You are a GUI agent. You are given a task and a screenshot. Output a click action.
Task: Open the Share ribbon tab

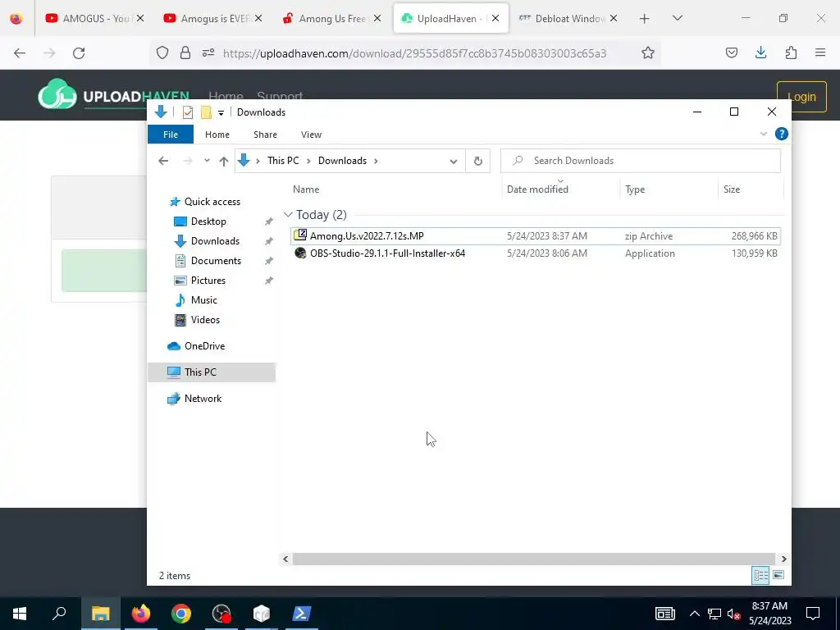pyautogui.click(x=265, y=135)
